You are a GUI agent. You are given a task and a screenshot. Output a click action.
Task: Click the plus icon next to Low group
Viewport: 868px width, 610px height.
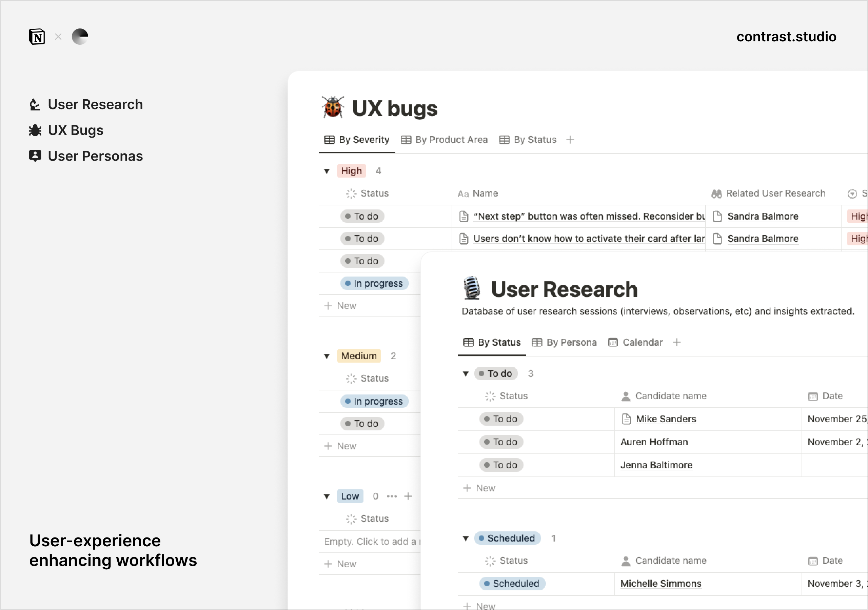(408, 496)
